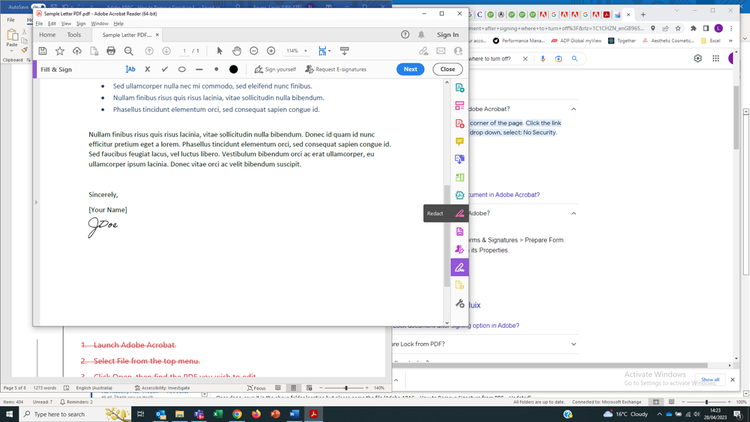Star this file with the bookmark star icon

pos(60,51)
